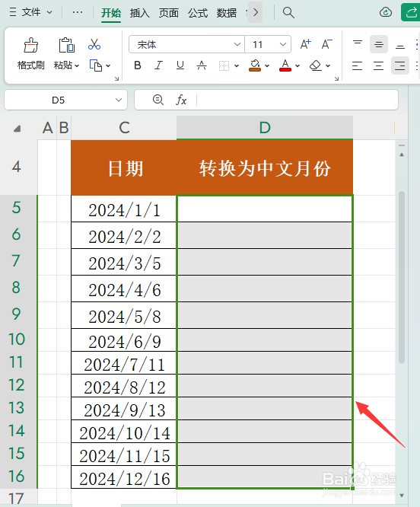The width and height of the screenshot is (420, 507).
Task: Apply the red font color
Action: pos(285,65)
